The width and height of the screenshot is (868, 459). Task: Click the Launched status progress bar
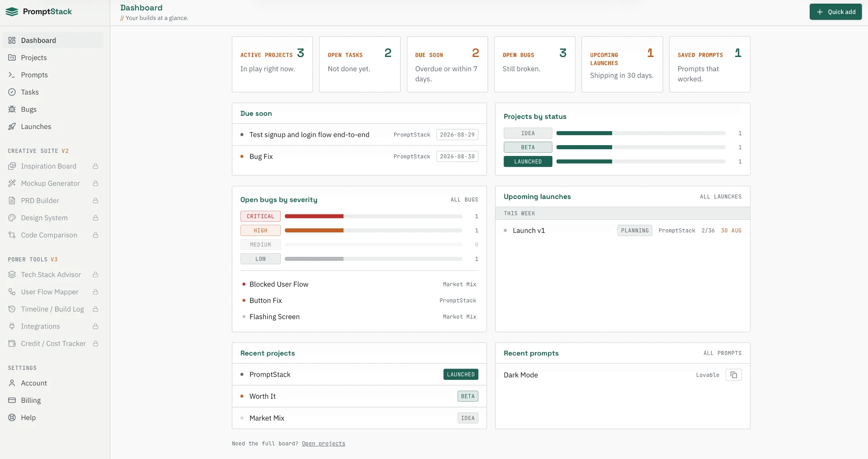[641, 161]
